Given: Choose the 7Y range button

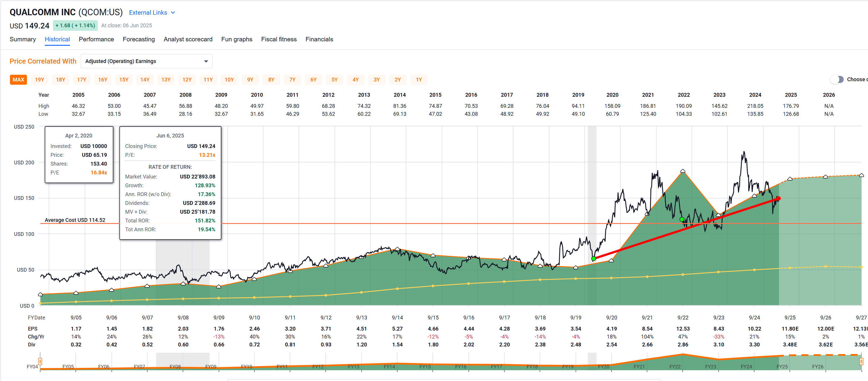Looking at the screenshot, I should [x=292, y=80].
